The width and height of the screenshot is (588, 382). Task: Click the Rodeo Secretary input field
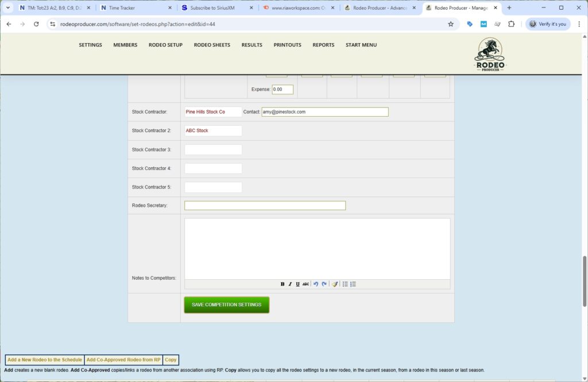click(x=265, y=206)
